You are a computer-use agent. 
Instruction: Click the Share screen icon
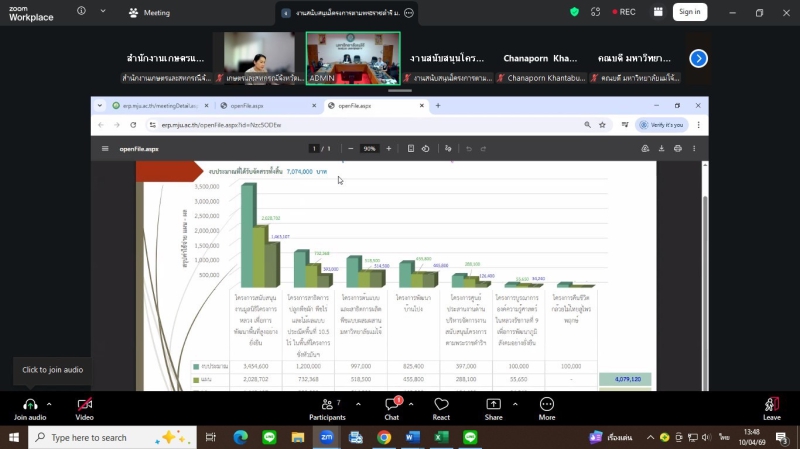(494, 404)
